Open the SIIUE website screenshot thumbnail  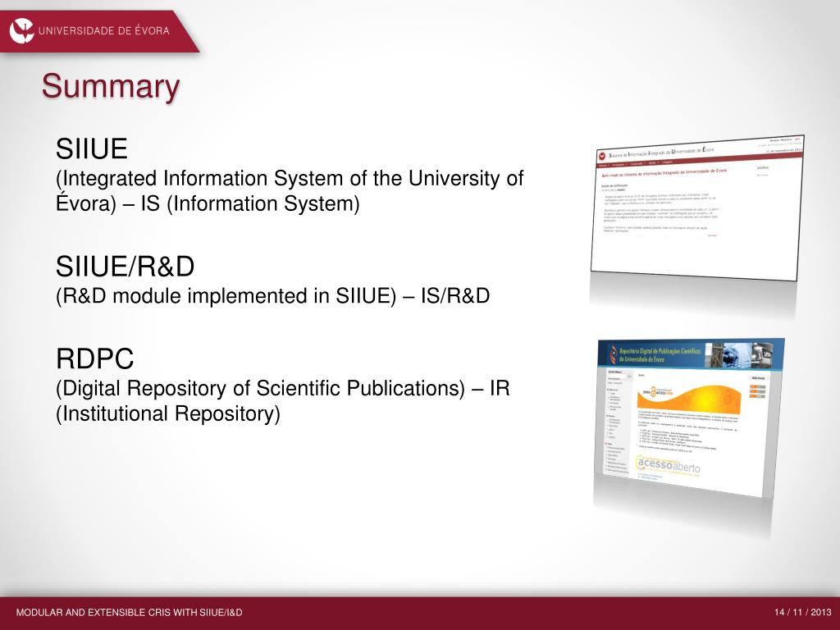[697, 208]
